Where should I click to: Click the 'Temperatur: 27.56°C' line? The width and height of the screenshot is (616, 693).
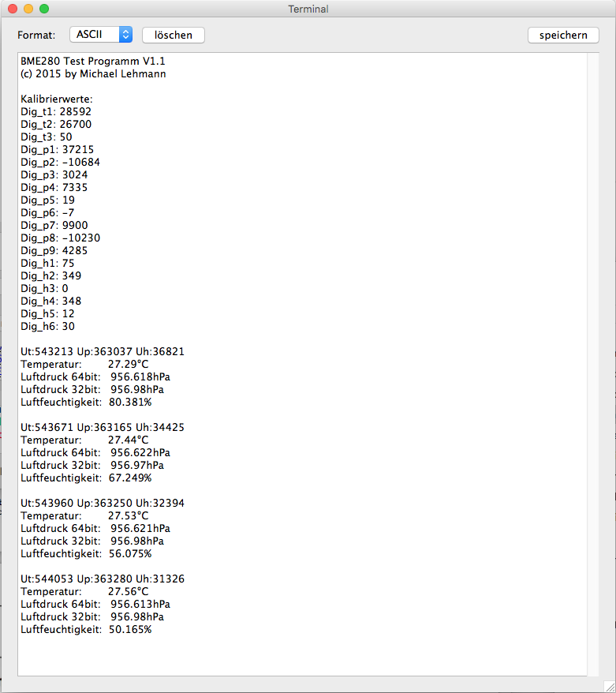coord(84,591)
